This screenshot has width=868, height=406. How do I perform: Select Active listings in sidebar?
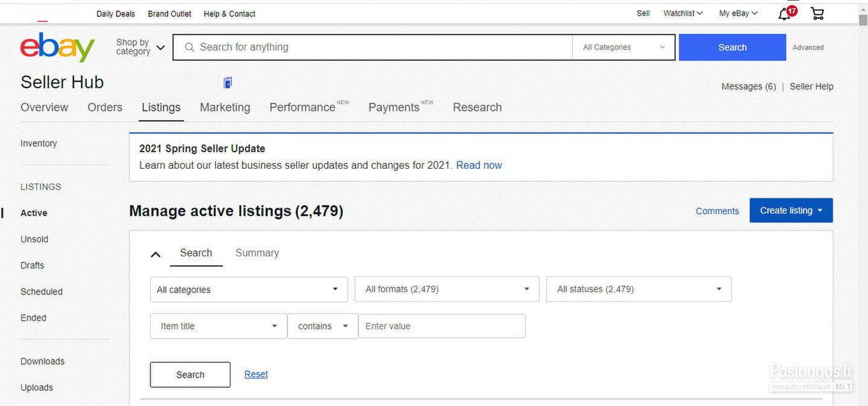click(34, 213)
